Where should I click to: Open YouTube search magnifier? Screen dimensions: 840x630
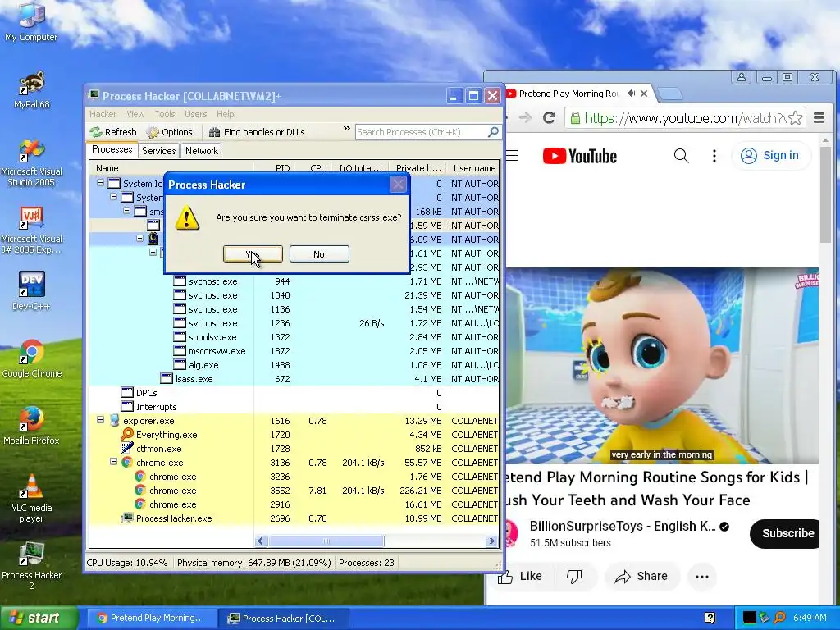(x=681, y=156)
